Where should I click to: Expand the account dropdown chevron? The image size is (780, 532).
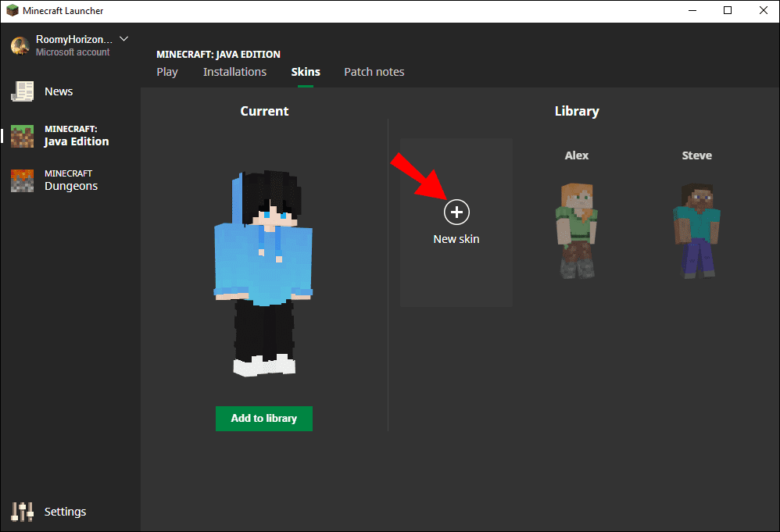tap(123, 39)
